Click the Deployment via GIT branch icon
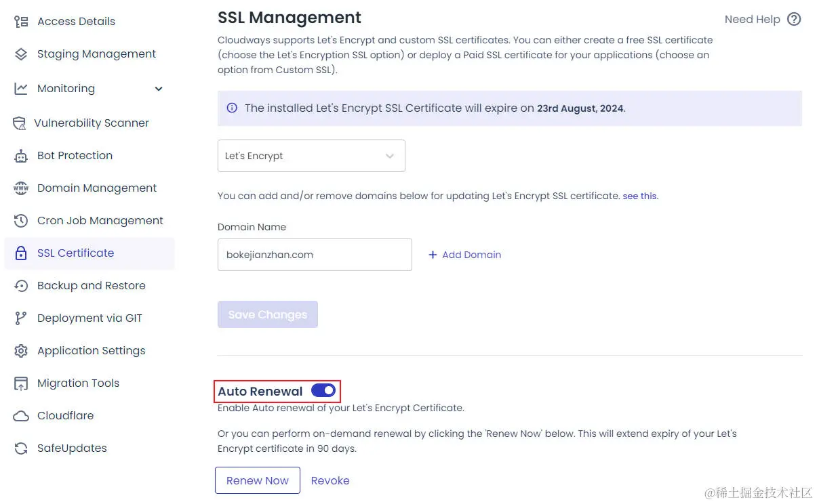The height and width of the screenshot is (504, 817). tap(21, 318)
